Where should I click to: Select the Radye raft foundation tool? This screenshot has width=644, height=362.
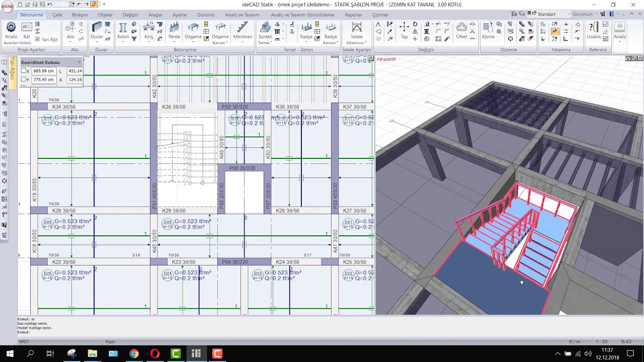pyautogui.click(x=306, y=31)
